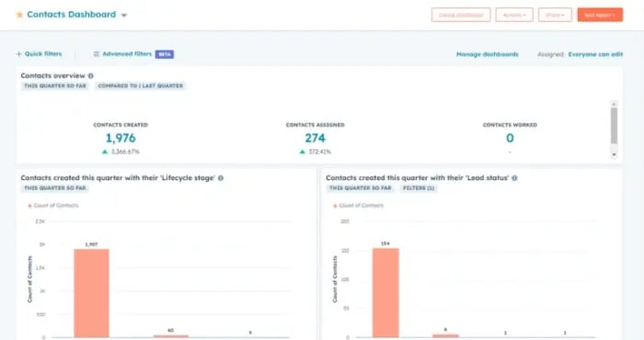Image resolution: width=644 pixels, height=340 pixels.
Task: Click the This quarter so far tag on Lead status report
Action: [361, 187]
